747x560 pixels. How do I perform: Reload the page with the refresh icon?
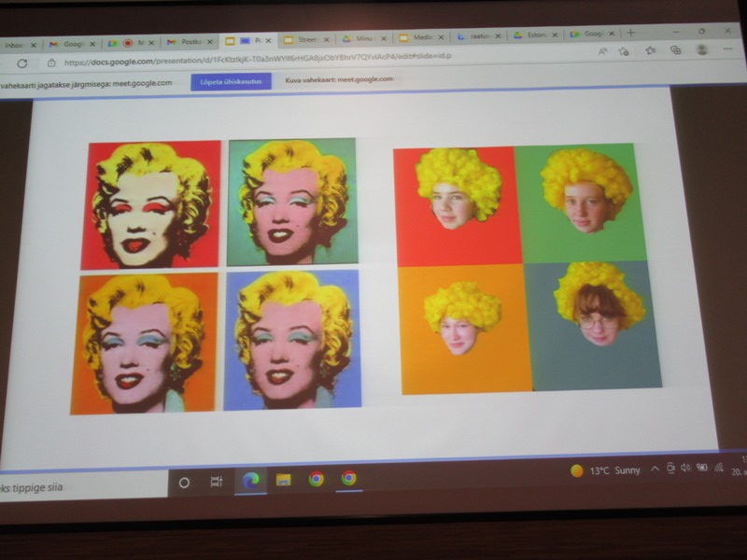coord(21,63)
